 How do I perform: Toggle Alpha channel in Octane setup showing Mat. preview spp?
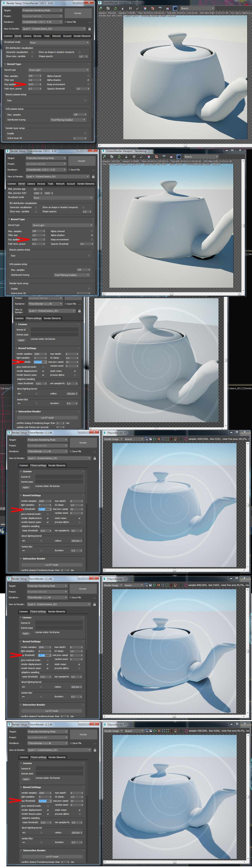92,231
